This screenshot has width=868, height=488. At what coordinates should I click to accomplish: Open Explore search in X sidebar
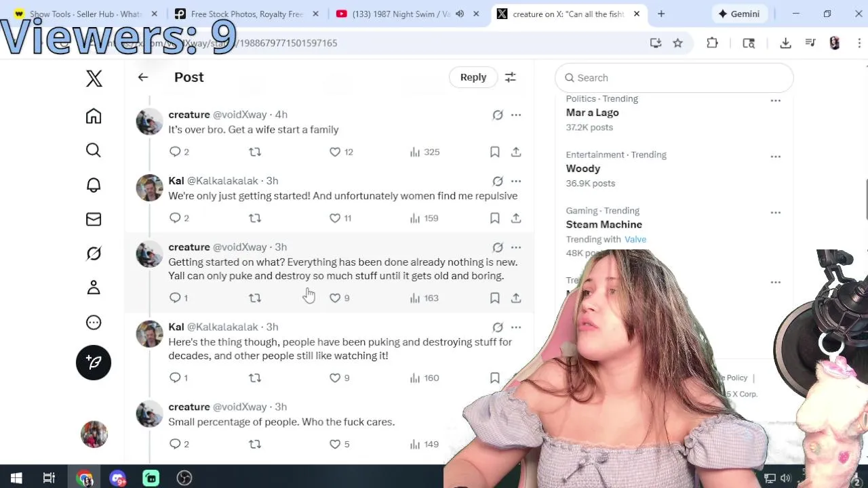(x=94, y=150)
